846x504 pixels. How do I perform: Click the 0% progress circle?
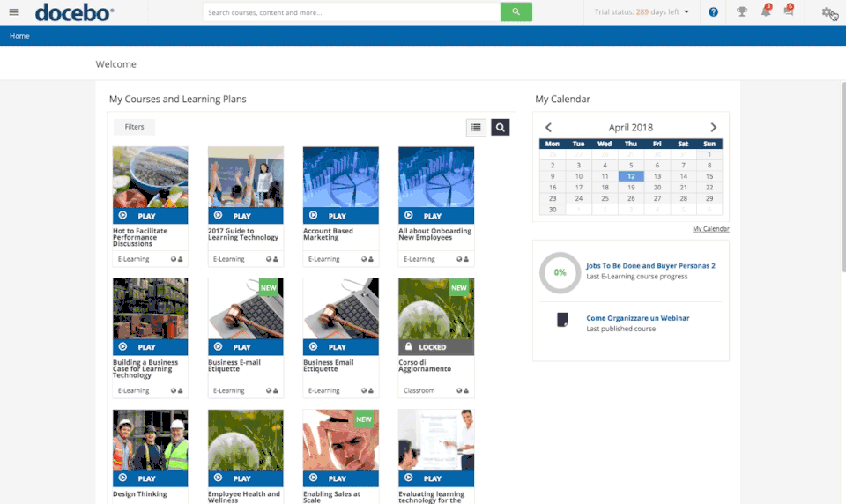point(560,272)
